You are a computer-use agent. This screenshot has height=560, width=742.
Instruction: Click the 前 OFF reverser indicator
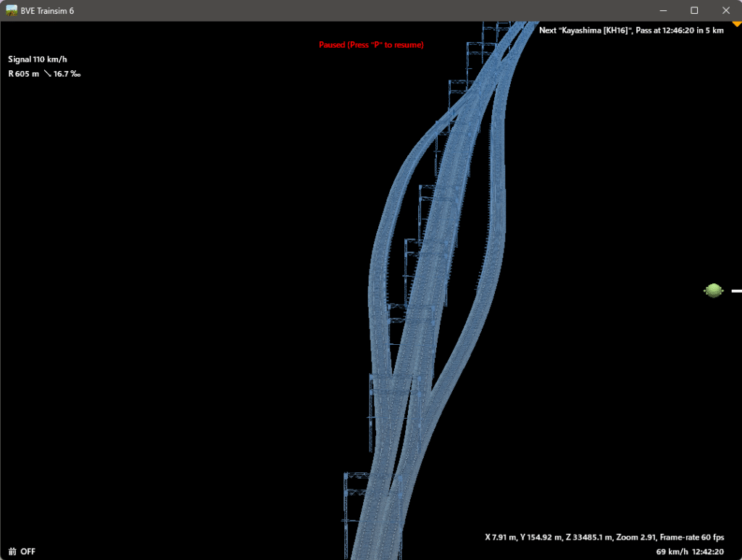click(x=22, y=551)
